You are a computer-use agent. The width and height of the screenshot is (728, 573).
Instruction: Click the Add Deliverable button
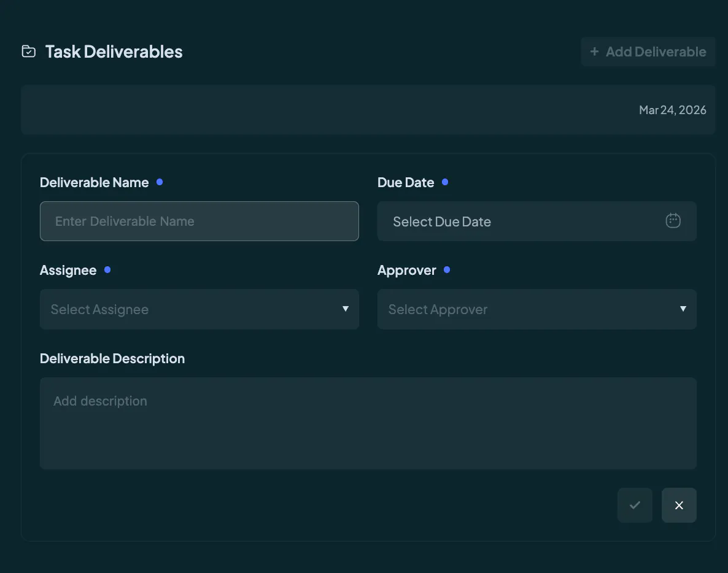pyautogui.click(x=648, y=52)
